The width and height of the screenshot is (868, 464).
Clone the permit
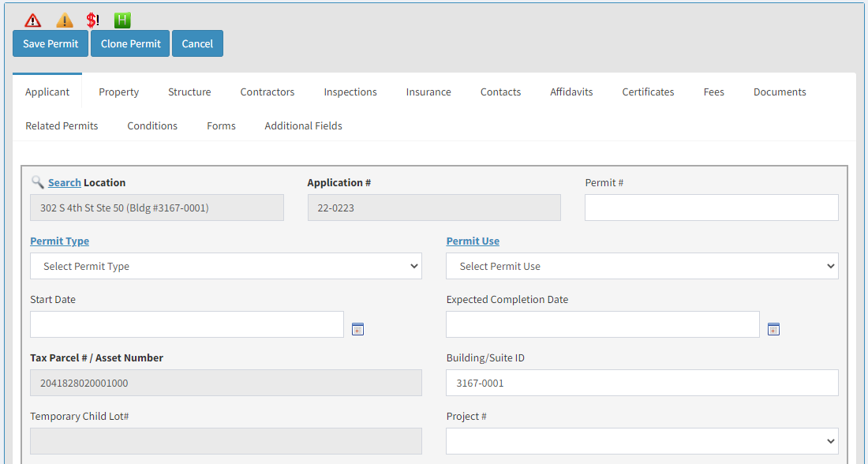click(131, 43)
